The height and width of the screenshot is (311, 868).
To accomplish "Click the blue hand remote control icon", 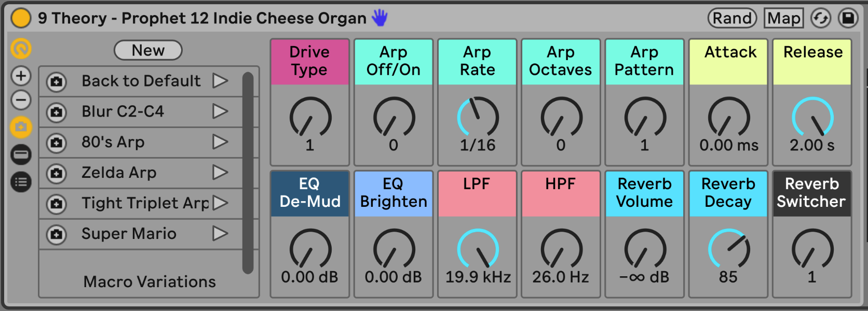I will pos(380,18).
